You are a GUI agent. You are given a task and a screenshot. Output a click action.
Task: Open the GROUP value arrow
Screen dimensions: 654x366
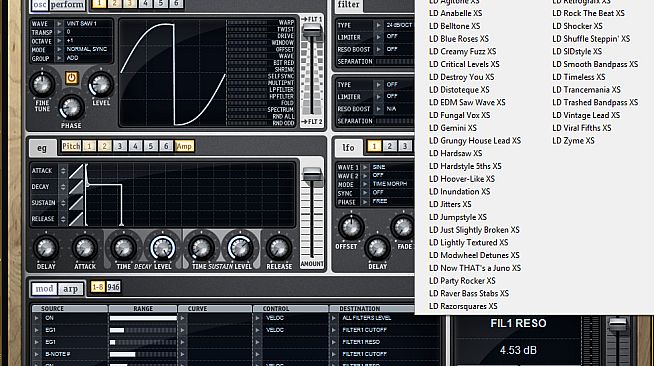[x=59, y=58]
